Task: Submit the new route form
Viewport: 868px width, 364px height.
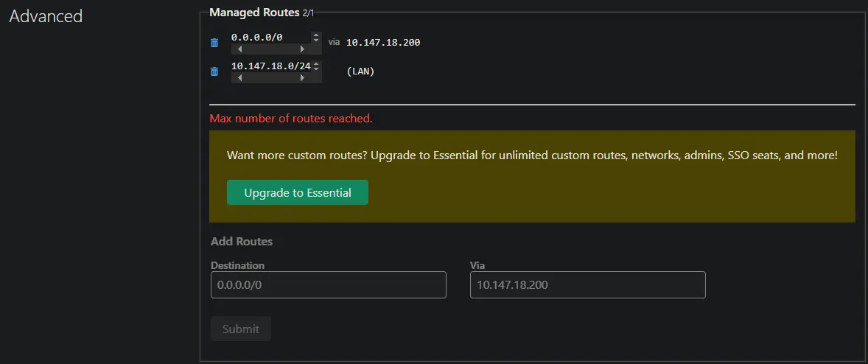Action: click(241, 329)
